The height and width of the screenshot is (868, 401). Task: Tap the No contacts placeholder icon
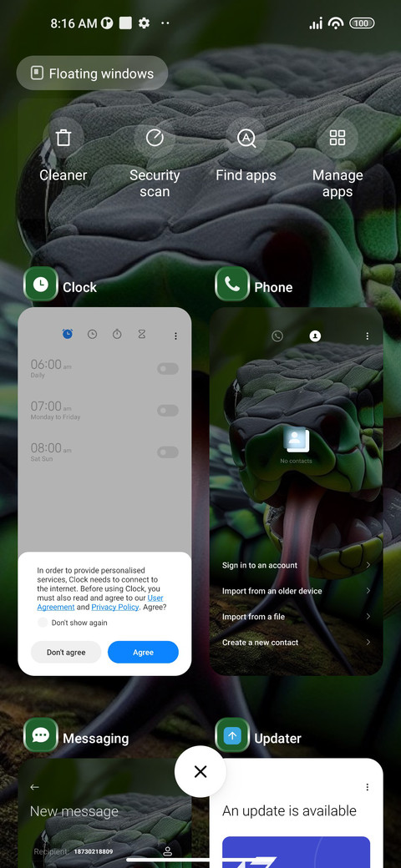[296, 440]
